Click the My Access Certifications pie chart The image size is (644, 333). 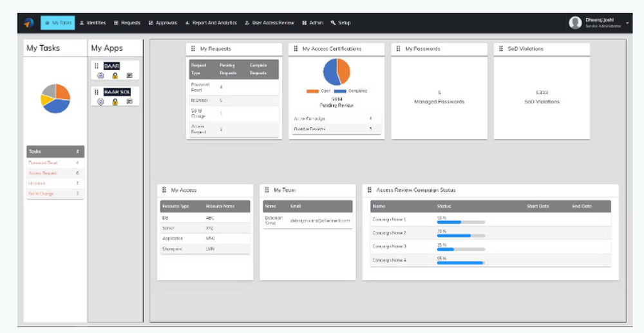click(336, 71)
